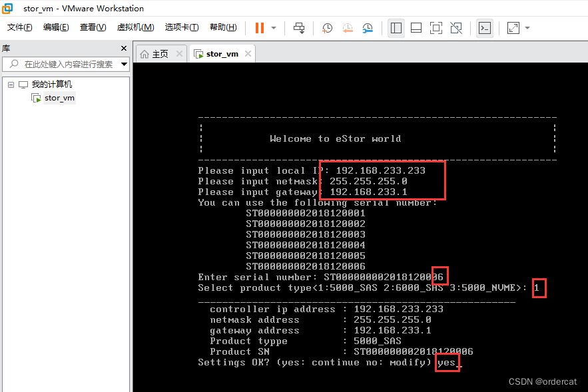Image resolution: width=588 pixels, height=392 pixels.
Task: Open the 查看(V) menu
Action: (x=93, y=27)
